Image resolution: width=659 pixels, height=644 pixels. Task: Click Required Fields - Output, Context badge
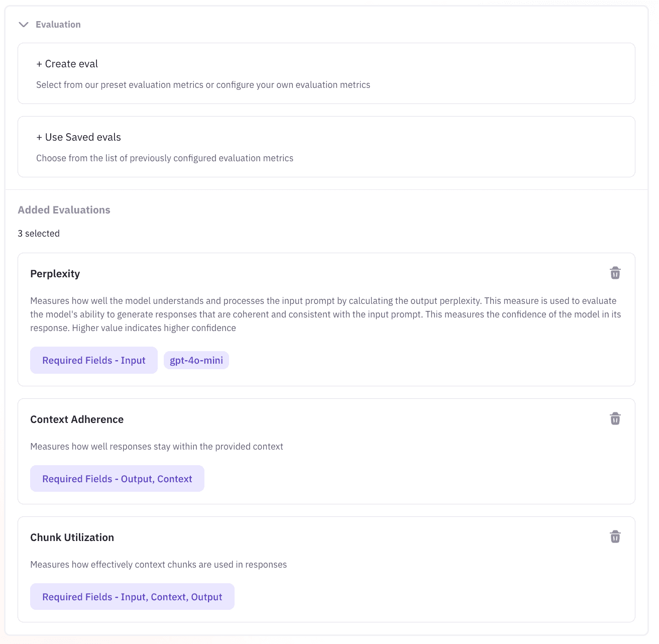pos(117,479)
